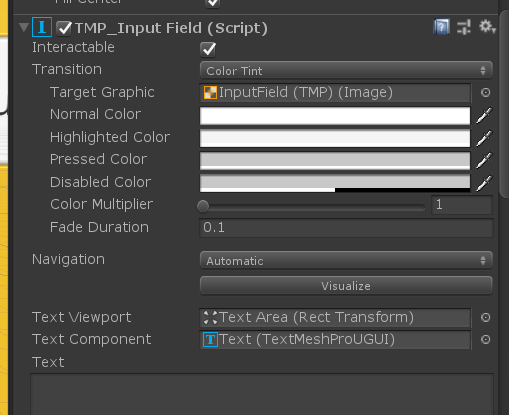
Task: Click the Text Component object field
Action: coord(335,340)
